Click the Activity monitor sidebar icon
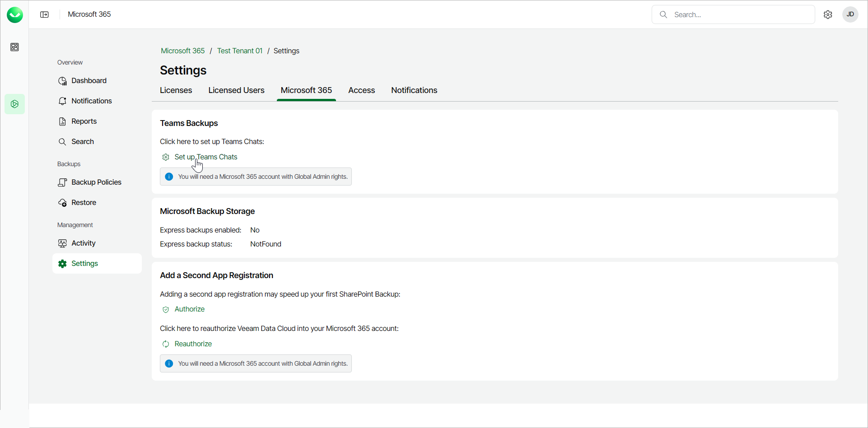The width and height of the screenshot is (868, 428). click(x=63, y=243)
